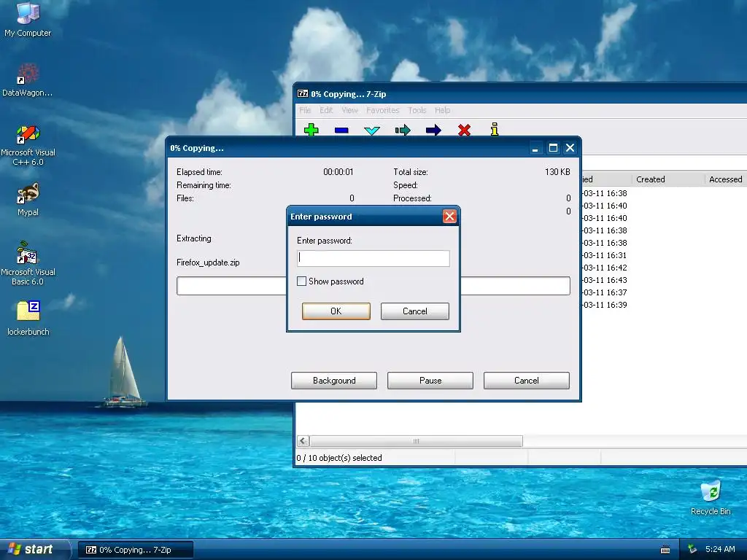Select the lockerbunch archive desktop icon
The height and width of the screenshot is (560, 747).
point(28,318)
